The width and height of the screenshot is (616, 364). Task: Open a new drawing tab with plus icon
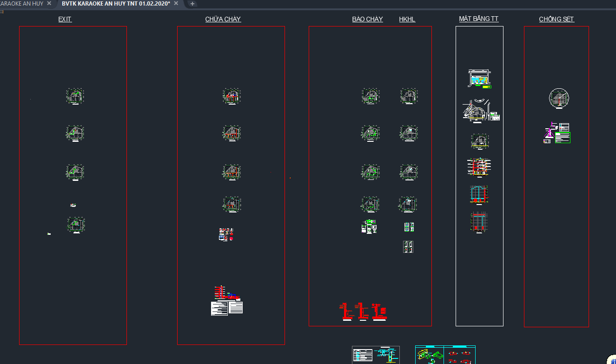(192, 4)
